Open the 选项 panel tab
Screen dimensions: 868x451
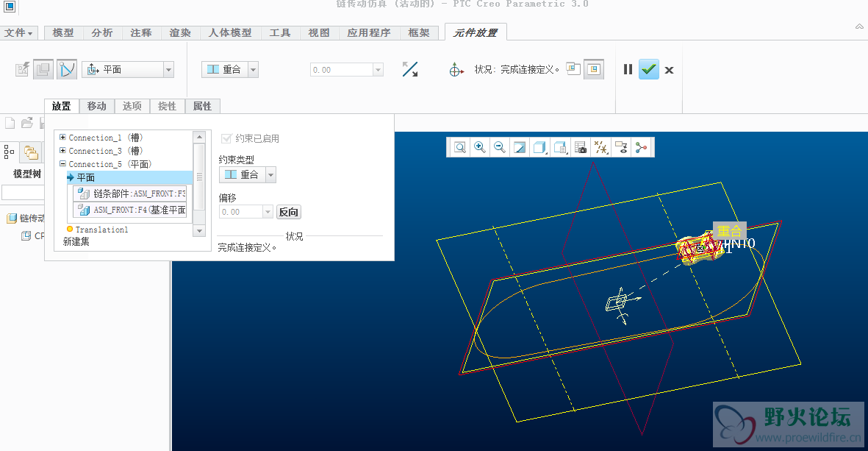(x=132, y=106)
